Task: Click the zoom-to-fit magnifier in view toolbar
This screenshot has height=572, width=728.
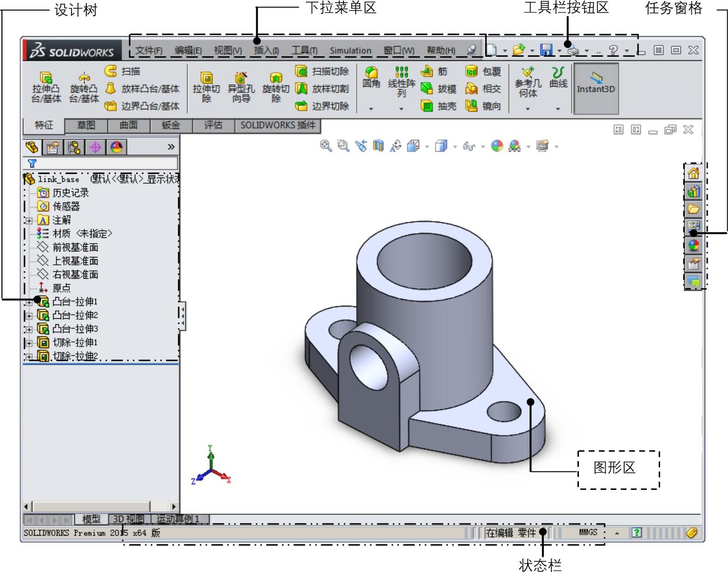Action: [x=325, y=146]
